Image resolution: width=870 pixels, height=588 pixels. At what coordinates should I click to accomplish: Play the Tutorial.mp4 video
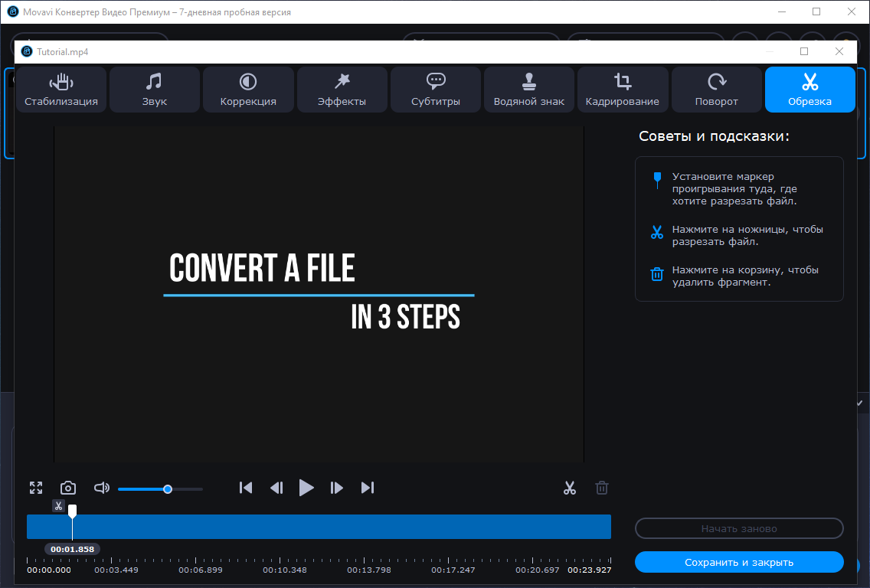tap(306, 488)
